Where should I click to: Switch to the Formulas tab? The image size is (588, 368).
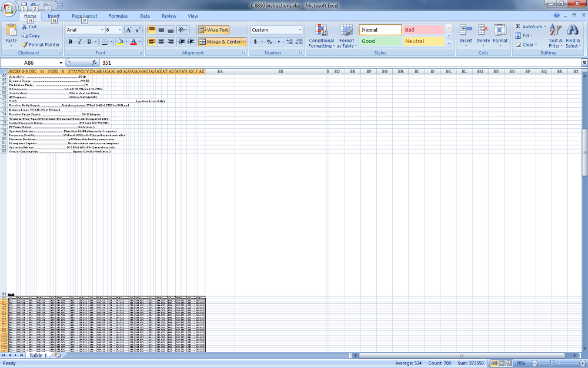coord(118,16)
